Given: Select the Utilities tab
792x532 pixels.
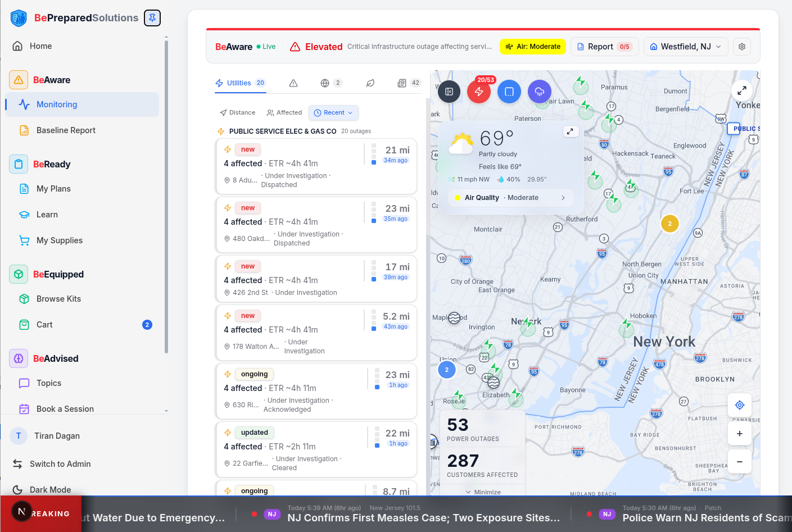Looking at the screenshot, I should [x=241, y=83].
